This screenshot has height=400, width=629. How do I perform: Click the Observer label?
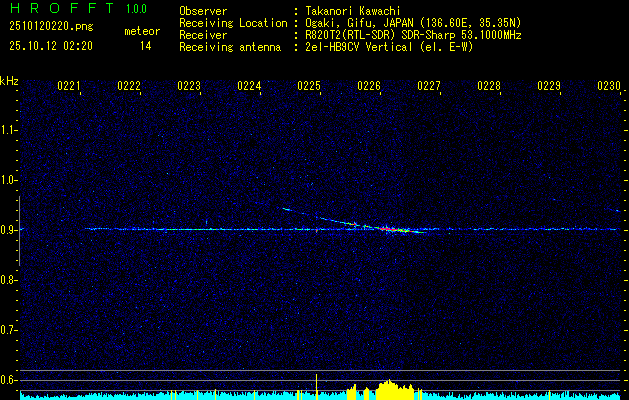coord(203,11)
